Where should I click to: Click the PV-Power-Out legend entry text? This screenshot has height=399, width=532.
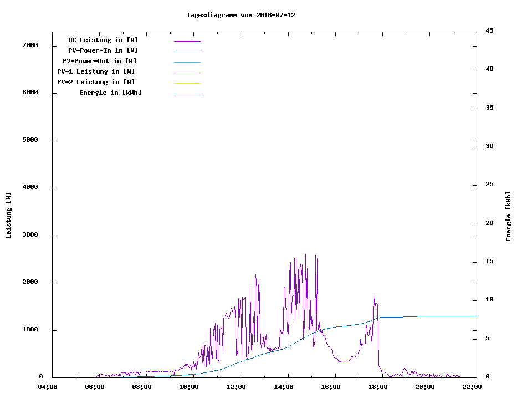click(99, 61)
